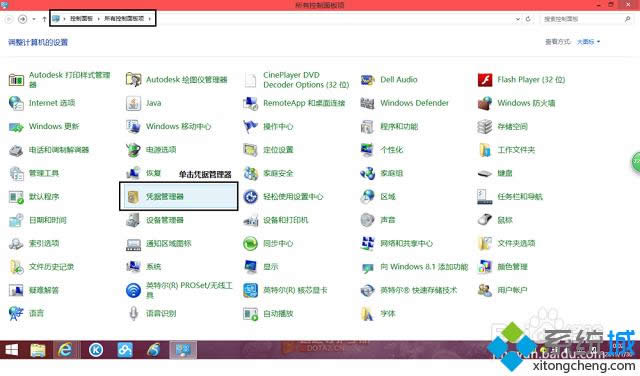This screenshot has width=640, height=376.
Task: Open the 存储空间 drives icon
Action: point(485,127)
